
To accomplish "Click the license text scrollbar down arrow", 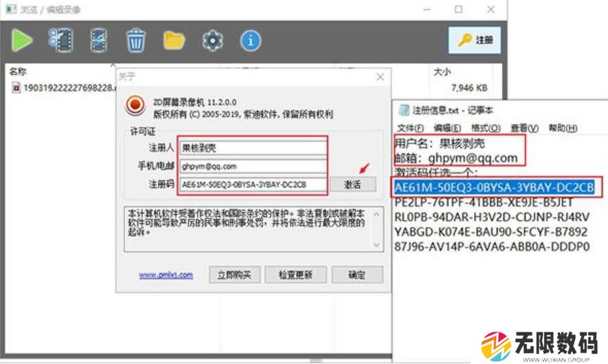I will [x=376, y=244].
